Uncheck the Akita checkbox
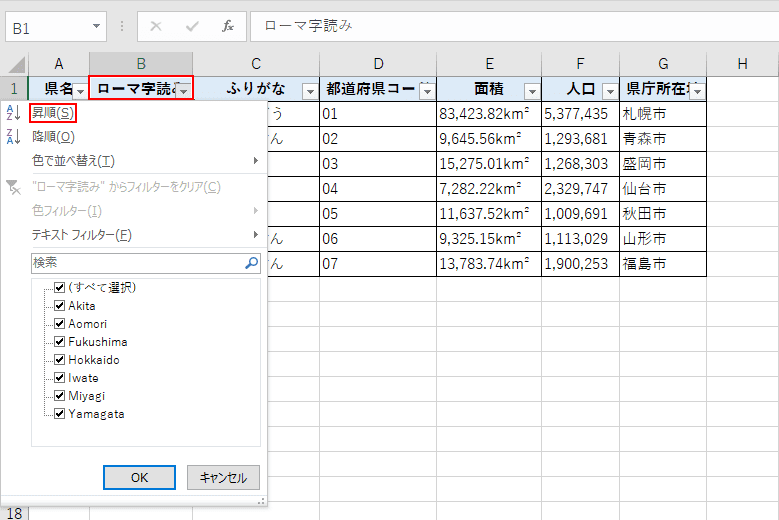This screenshot has height=520, width=779. click(60, 305)
